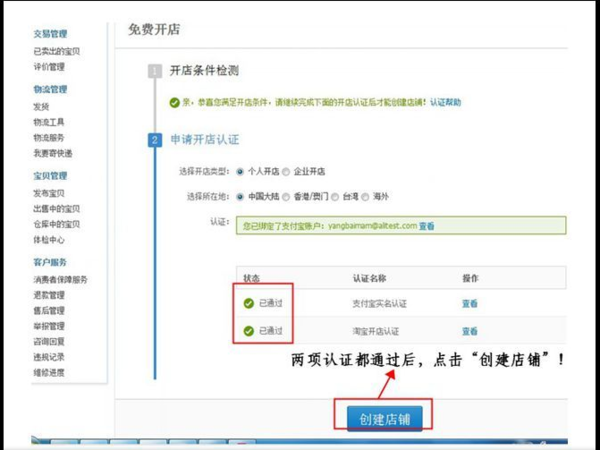This screenshot has height=450, width=600.
Task: Go to 评价管理 in sidebar
Action: tap(49, 67)
